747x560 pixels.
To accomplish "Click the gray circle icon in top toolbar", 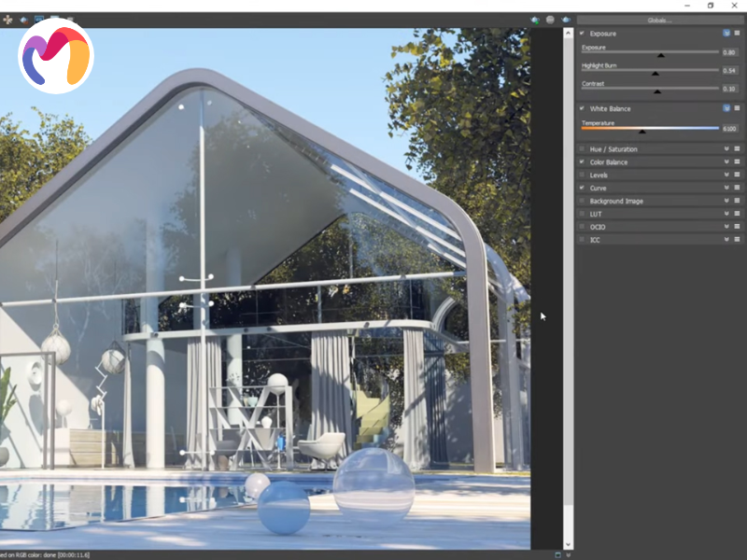I will click(x=551, y=20).
